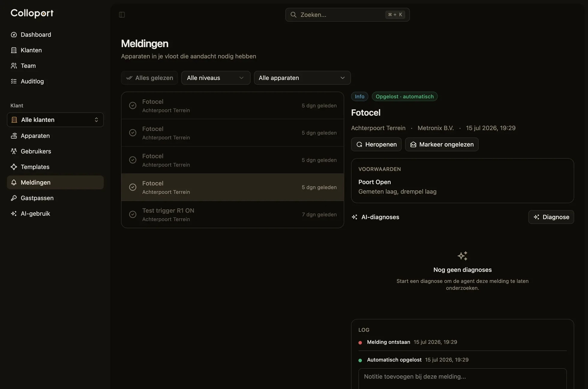Focus the Zoeken search field

coord(347,15)
